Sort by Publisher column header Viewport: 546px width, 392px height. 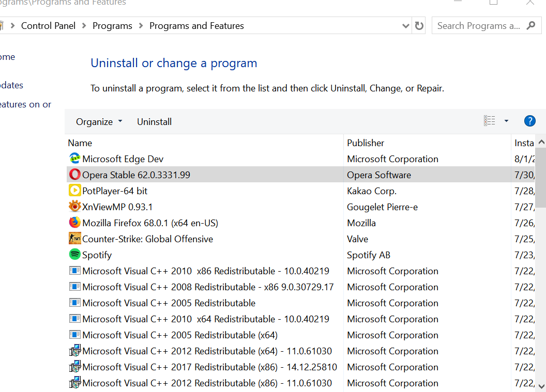tap(365, 143)
